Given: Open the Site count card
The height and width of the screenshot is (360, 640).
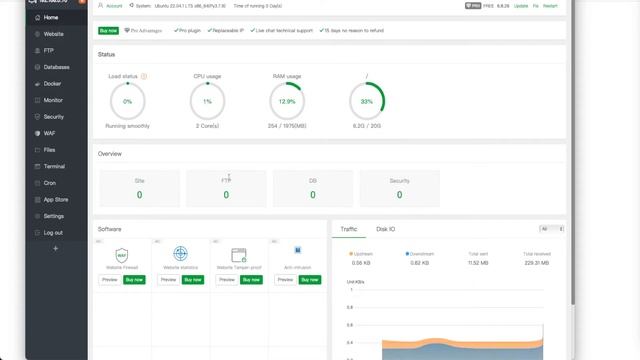Looking at the screenshot, I should point(140,188).
